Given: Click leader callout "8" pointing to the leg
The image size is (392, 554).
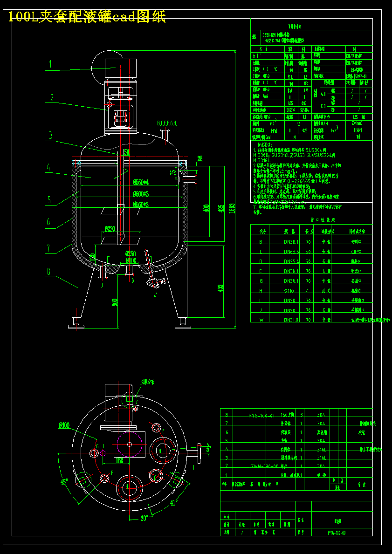Looking at the screenshot, I should (x=49, y=271).
